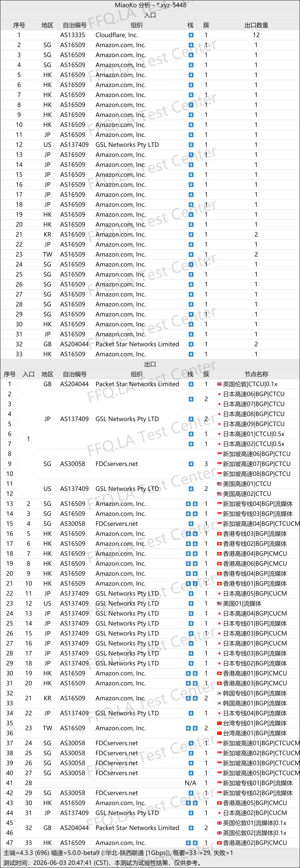The image size is (300, 868).
Task: Click the Hong Kong flag beside 香港专线03|BGP|流媒体
Action: pyautogui.click(x=219, y=534)
